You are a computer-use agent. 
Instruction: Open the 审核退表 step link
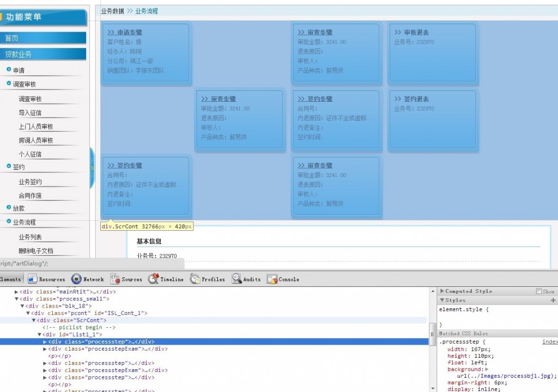point(411,32)
